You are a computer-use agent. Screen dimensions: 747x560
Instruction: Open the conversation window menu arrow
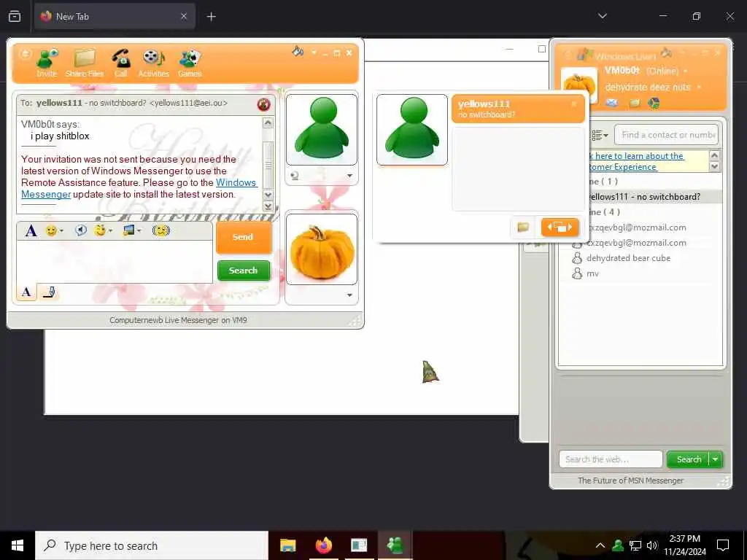tap(314, 52)
